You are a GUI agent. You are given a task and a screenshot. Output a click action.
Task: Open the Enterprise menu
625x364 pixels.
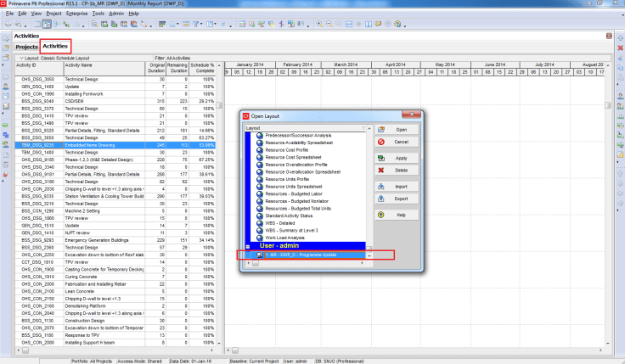[77, 14]
